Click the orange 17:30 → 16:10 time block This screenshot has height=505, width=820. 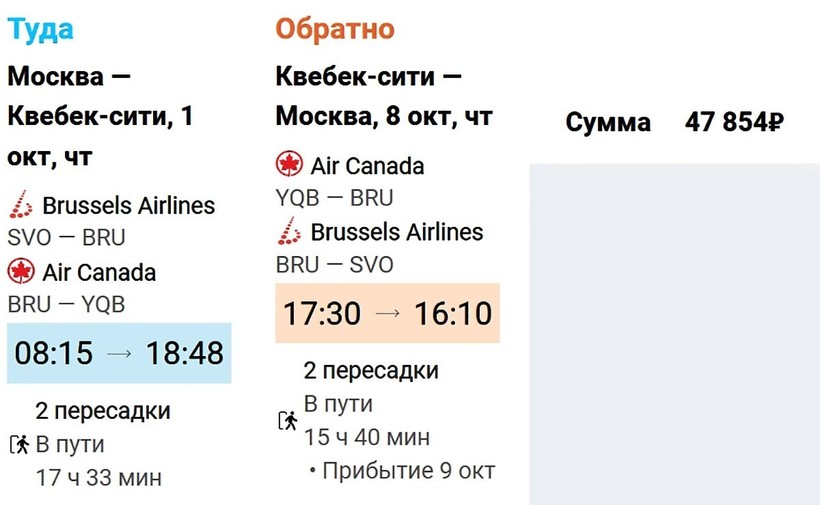point(388,314)
